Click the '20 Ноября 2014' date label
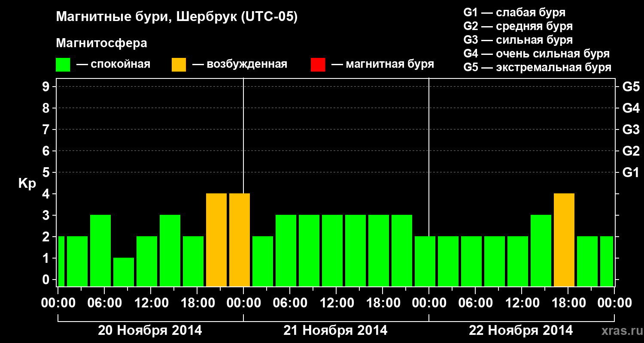644x343 pixels. click(150, 331)
